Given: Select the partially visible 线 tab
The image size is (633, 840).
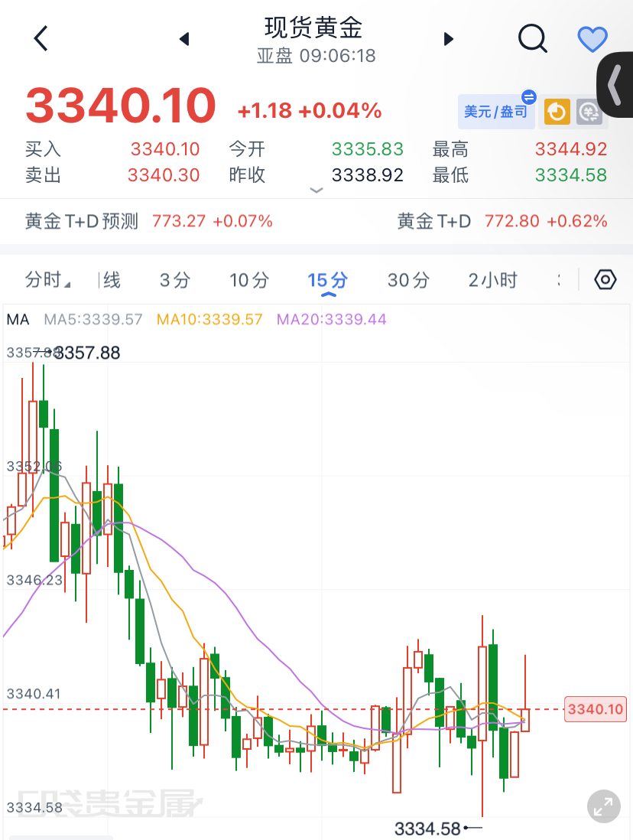Looking at the screenshot, I should [111, 280].
